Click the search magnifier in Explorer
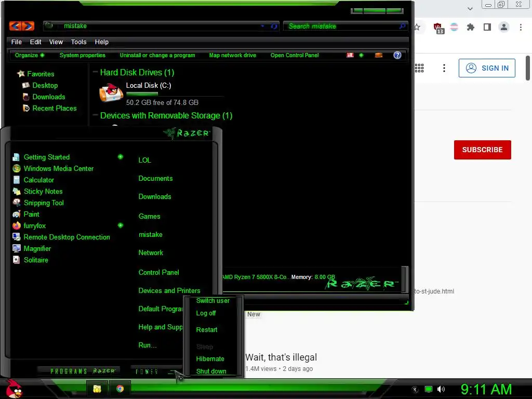The width and height of the screenshot is (532, 399). click(x=403, y=26)
